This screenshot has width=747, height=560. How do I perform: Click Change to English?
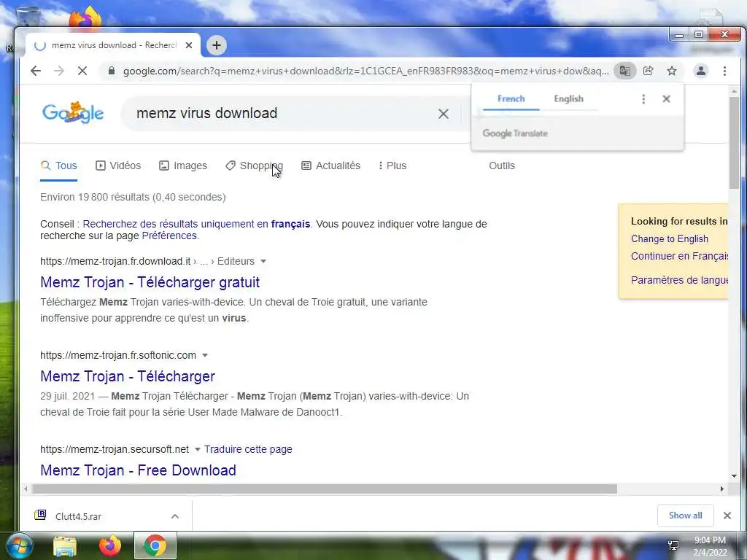point(670,239)
